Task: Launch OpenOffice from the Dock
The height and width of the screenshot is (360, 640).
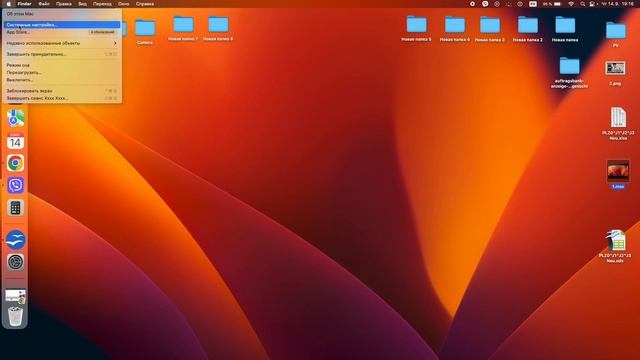Action: pos(16,240)
